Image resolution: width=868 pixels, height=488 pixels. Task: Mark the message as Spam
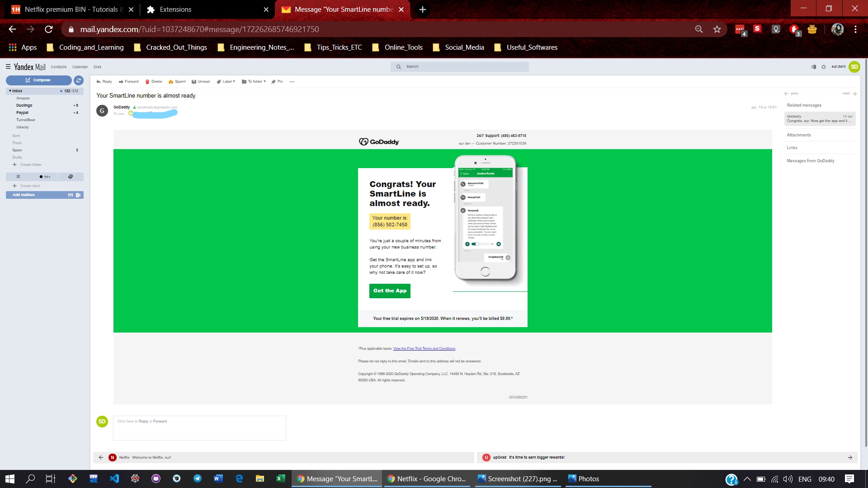[x=177, y=82]
